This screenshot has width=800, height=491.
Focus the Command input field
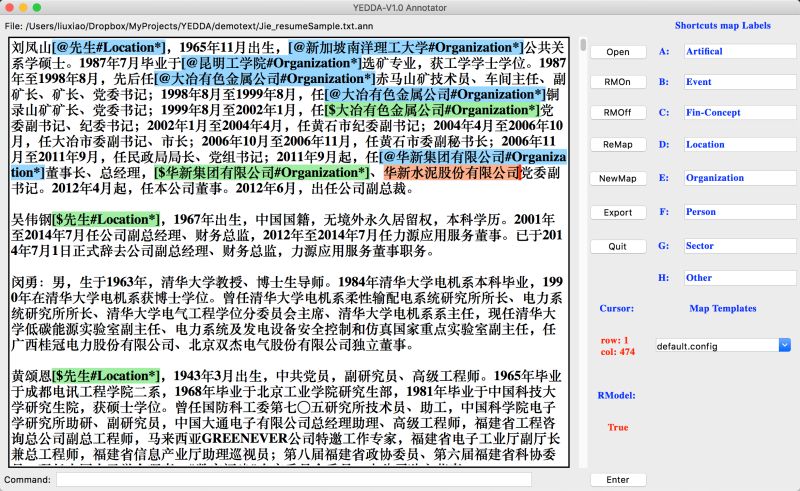294,479
